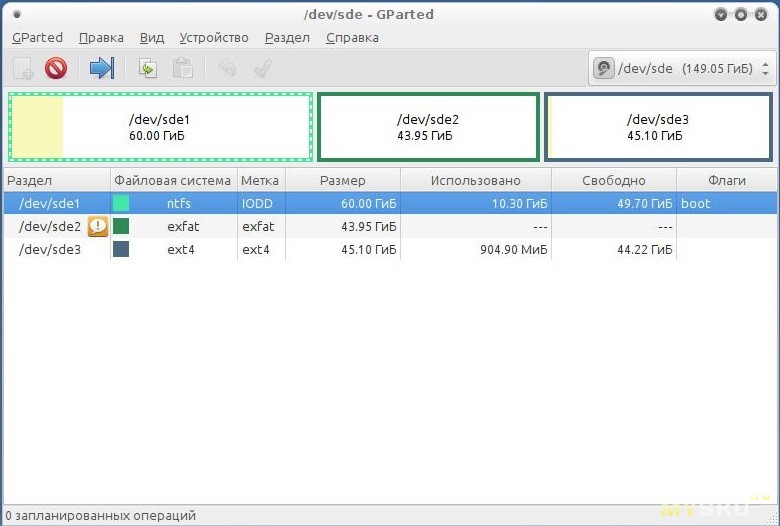The image size is (780, 526).
Task: Click the ext4 blue-gray color swatch
Action: [x=121, y=249]
